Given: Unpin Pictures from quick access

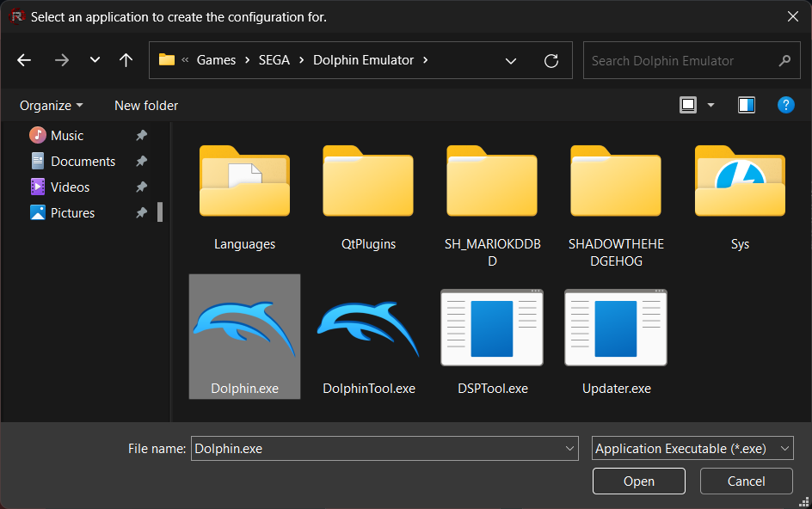Looking at the screenshot, I should (x=141, y=213).
